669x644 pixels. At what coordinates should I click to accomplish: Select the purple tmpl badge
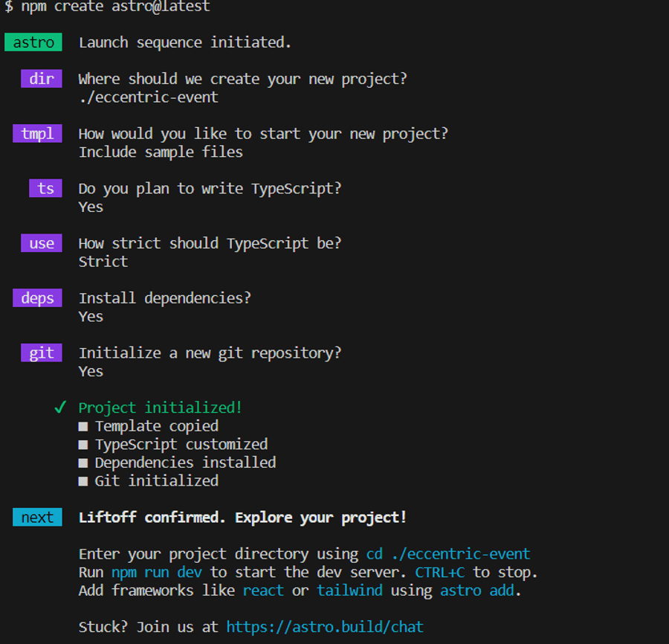click(x=37, y=134)
